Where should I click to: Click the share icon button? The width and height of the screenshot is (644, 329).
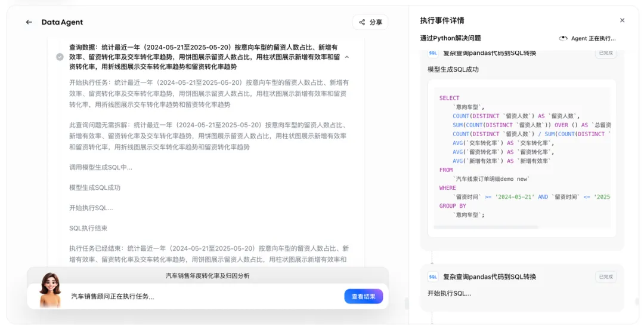370,22
